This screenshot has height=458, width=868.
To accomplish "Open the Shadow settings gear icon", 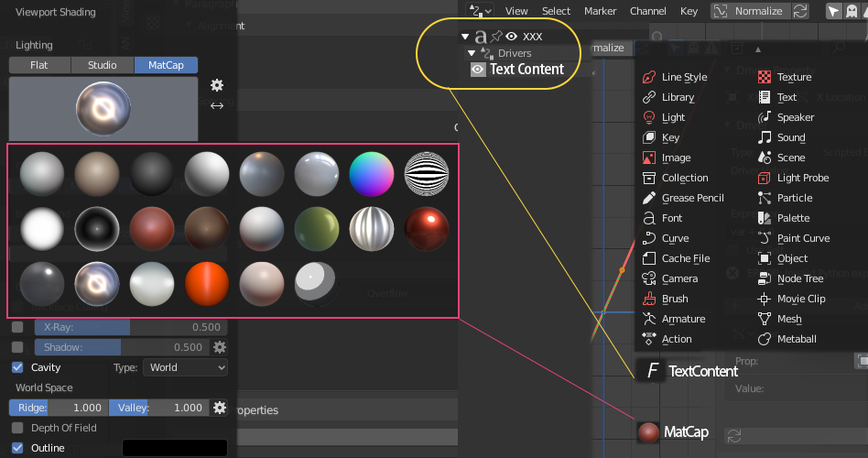I will click(220, 347).
